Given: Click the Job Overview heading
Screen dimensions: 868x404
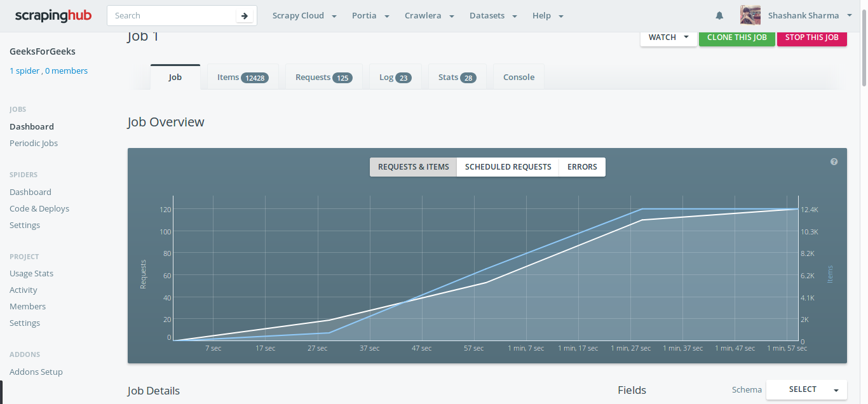Looking at the screenshot, I should (166, 122).
